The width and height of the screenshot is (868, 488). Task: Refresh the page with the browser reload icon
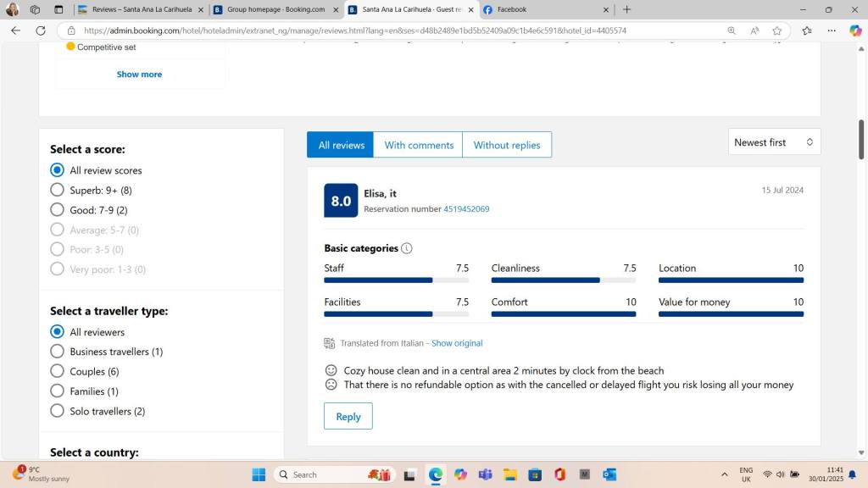40,30
